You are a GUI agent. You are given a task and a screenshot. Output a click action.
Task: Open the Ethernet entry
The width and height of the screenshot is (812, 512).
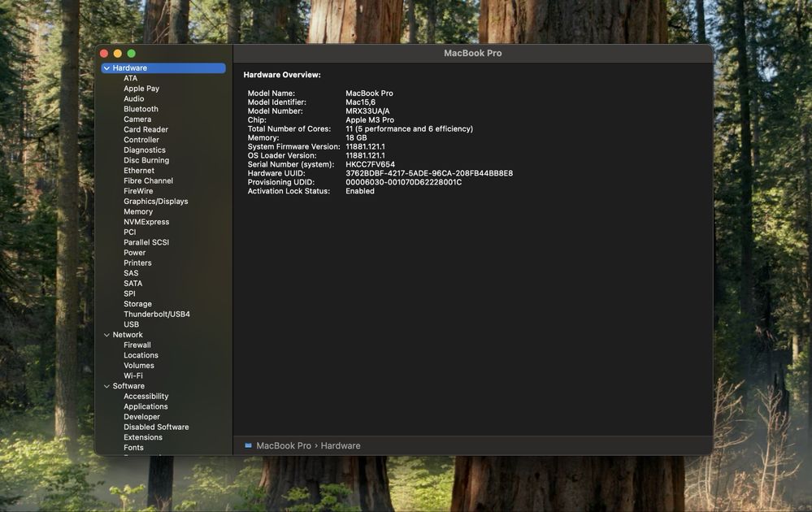[139, 171]
